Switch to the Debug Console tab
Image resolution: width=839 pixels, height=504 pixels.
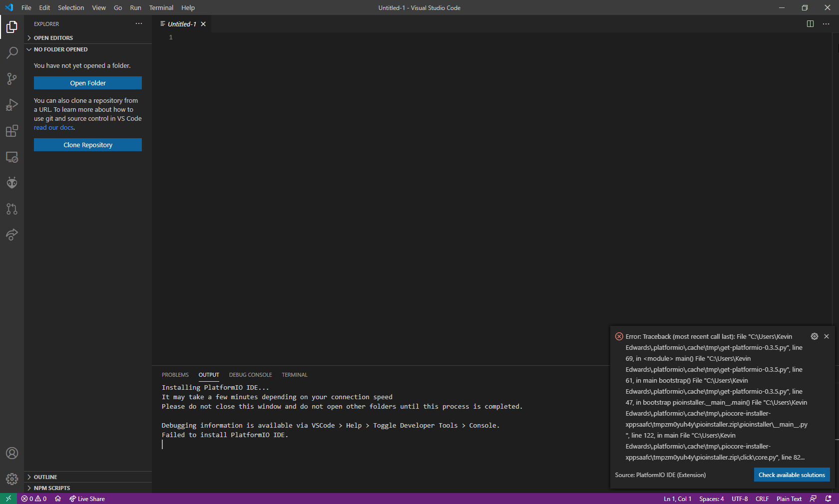[x=250, y=375]
